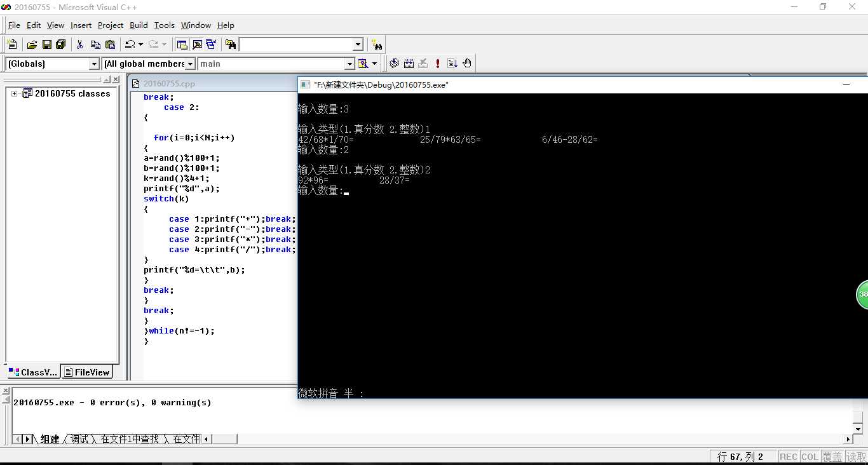868x465 pixels.
Task: Open the Redo history dropdown arrow
Action: point(164,44)
